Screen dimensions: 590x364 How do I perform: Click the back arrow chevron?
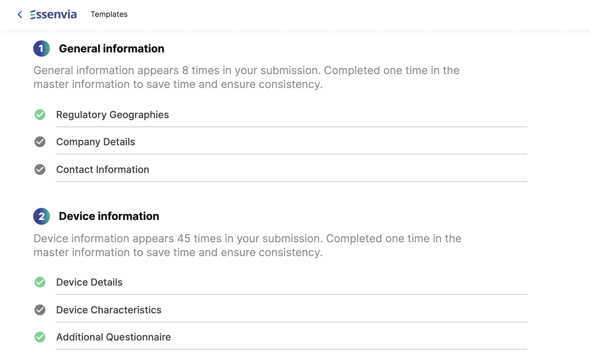[x=20, y=14]
